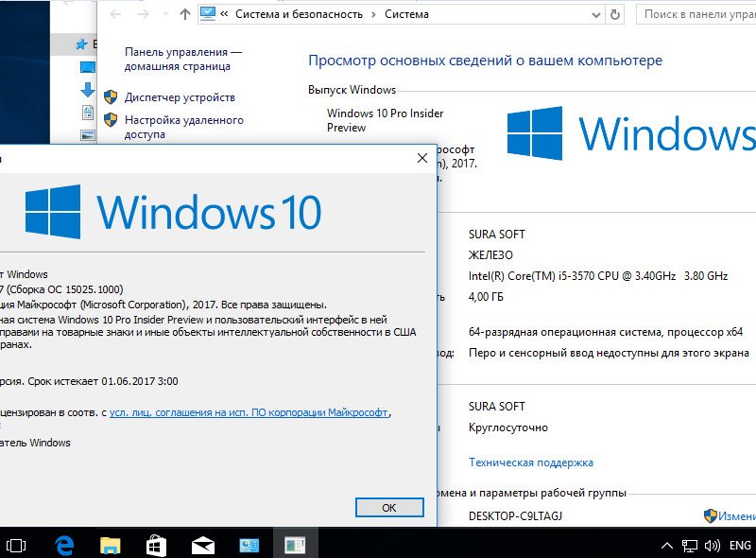Screen dimensions: 756x558
Task: Select Desktop icon in Explorer sidebar
Action: click(x=88, y=67)
